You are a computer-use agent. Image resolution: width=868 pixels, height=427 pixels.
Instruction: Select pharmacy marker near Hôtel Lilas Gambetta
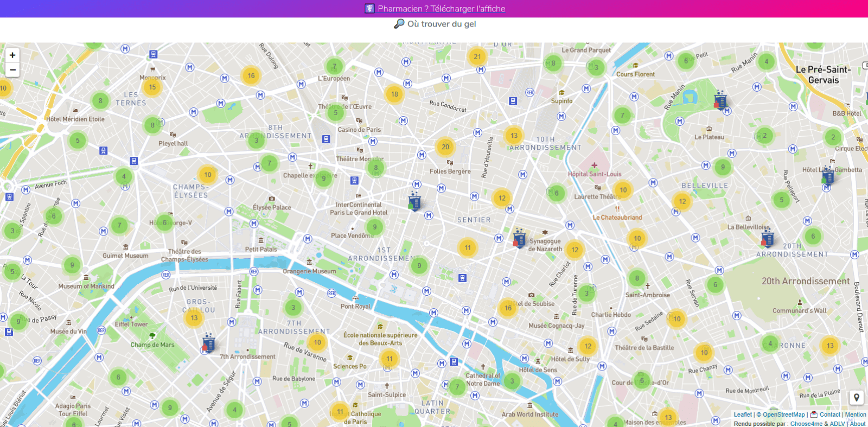[828, 176]
